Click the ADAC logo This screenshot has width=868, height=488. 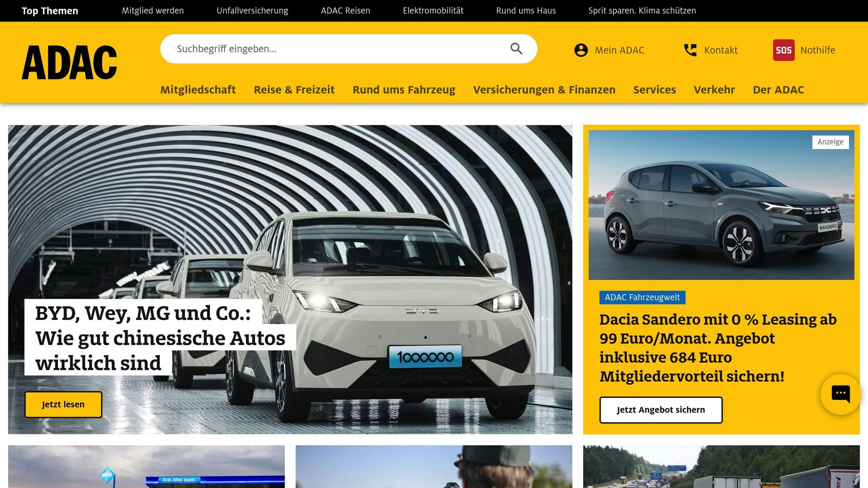pyautogui.click(x=69, y=63)
